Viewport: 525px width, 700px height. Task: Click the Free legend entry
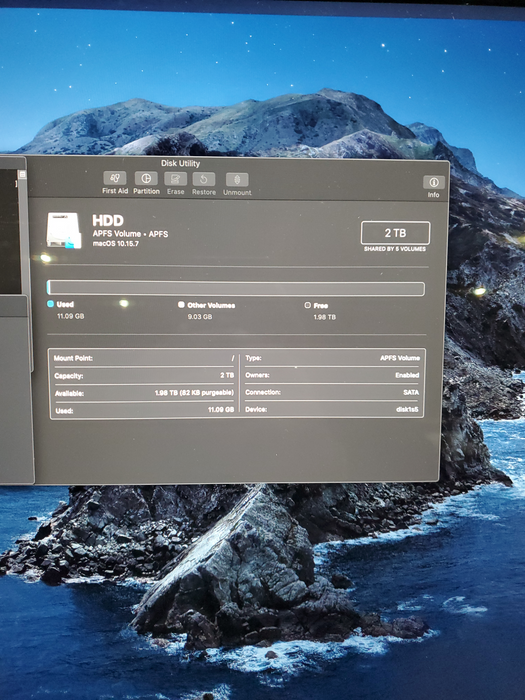pos(316,305)
